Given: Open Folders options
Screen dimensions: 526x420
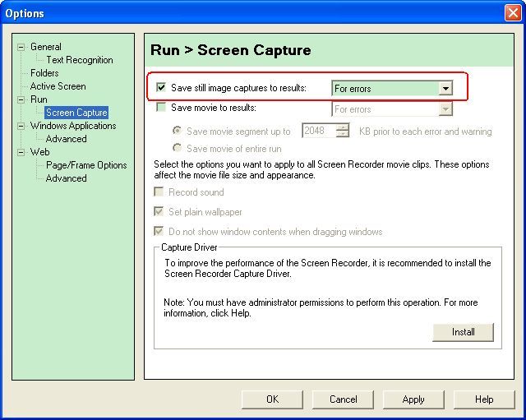Looking at the screenshot, I should [44, 73].
